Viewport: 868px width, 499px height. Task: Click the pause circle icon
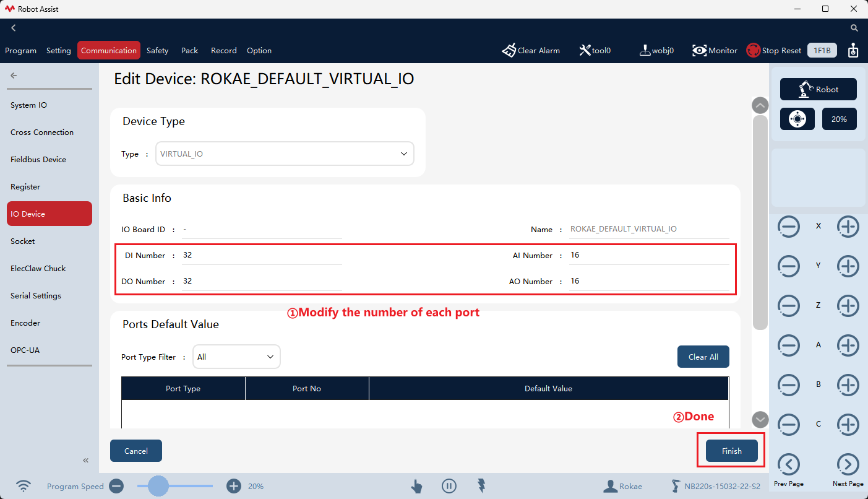pyautogui.click(x=449, y=486)
